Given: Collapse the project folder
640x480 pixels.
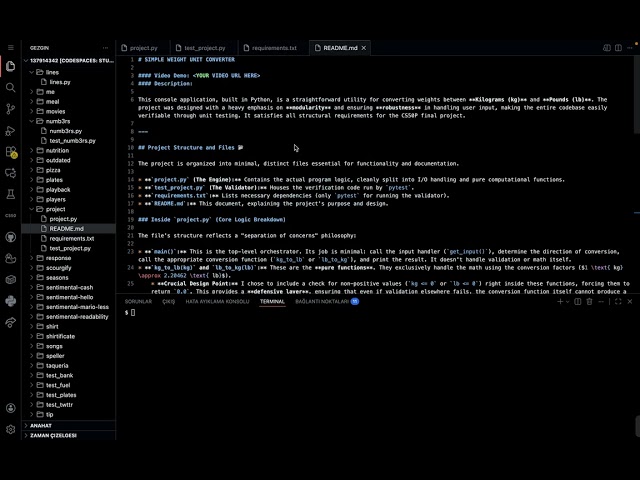Looking at the screenshot, I should coord(69,209).
